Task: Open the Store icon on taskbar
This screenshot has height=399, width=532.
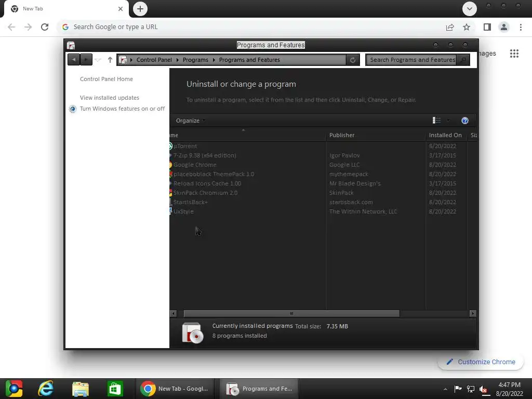Action: point(115,389)
